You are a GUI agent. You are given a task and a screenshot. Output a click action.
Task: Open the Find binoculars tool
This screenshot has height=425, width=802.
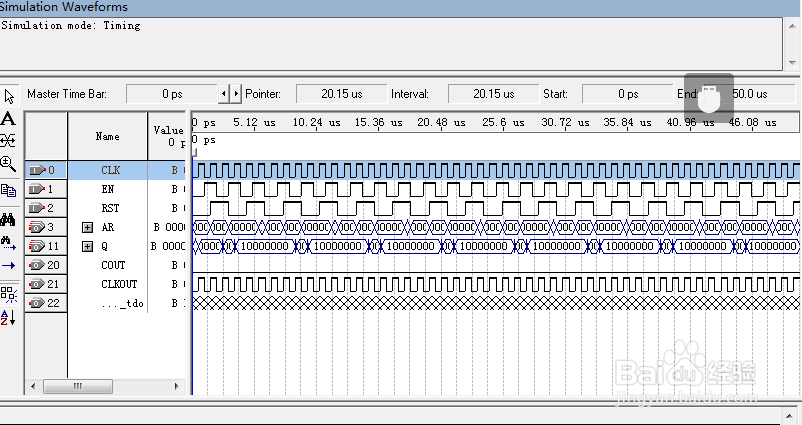tap(8, 220)
